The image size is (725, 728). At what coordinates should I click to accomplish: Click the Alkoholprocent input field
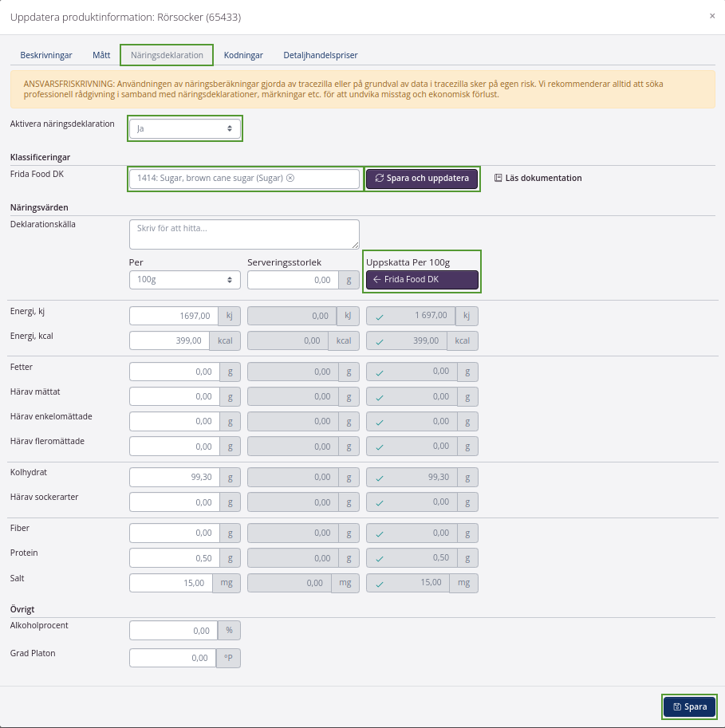[x=173, y=631]
